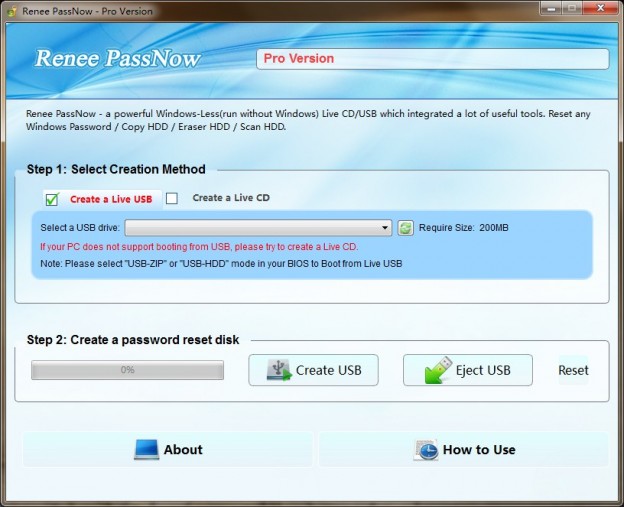The image size is (624, 507).
Task: Refresh the USB drive list
Action: click(405, 228)
